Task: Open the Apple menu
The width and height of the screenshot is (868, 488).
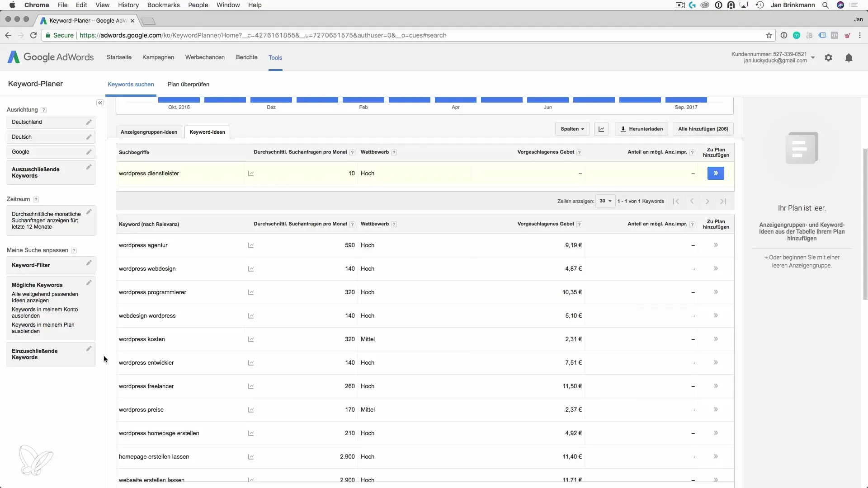Action: [12, 5]
